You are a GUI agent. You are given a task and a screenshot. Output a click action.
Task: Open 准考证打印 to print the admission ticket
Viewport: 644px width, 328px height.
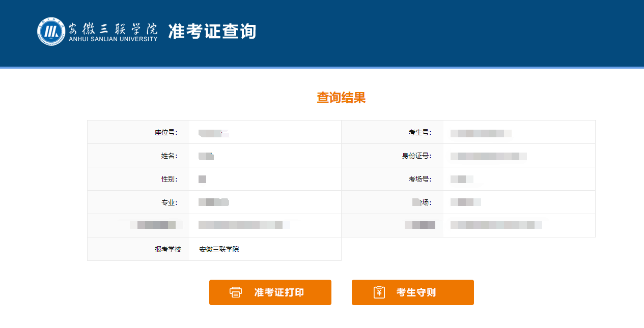pyautogui.click(x=270, y=292)
